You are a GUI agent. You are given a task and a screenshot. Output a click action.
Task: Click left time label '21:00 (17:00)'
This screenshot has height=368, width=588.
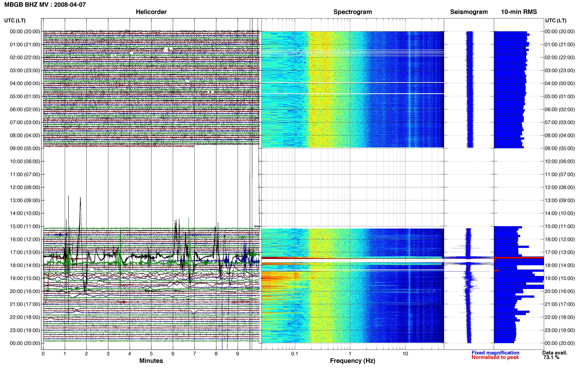[25, 304]
